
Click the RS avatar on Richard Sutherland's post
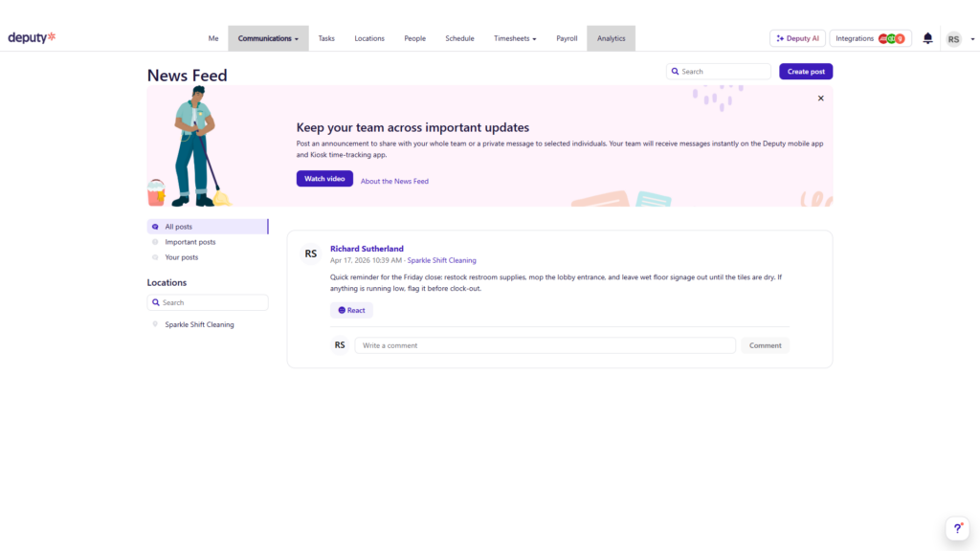point(311,253)
